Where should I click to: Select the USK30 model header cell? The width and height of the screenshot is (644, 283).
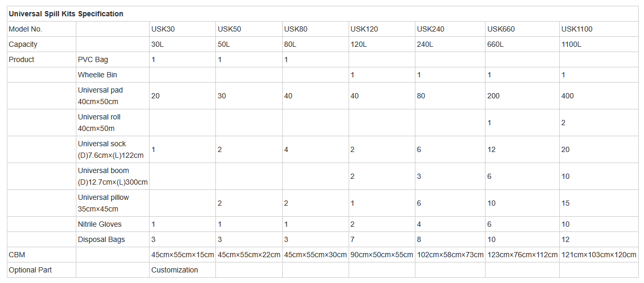pyautogui.click(x=163, y=29)
